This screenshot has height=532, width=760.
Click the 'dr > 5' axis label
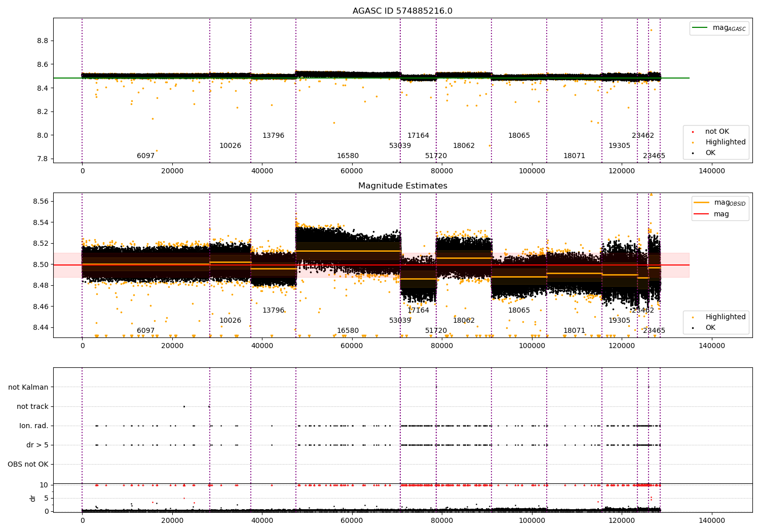[x=37, y=445]
